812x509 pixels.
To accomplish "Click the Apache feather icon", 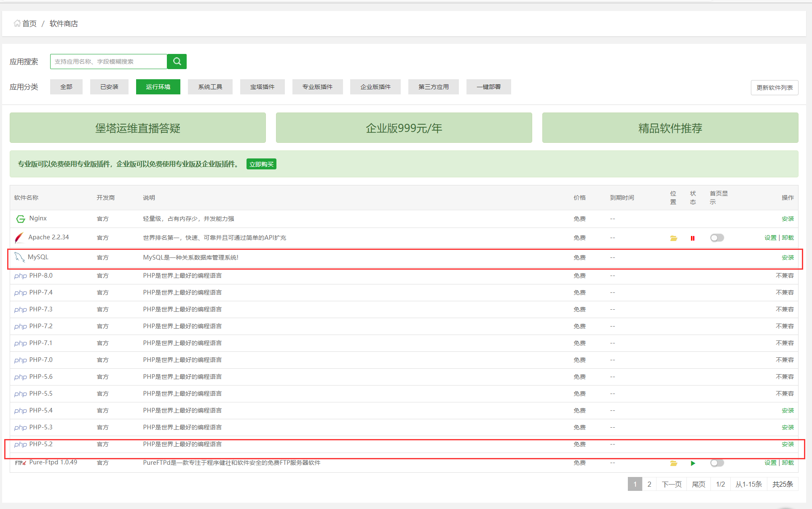I will coord(19,238).
